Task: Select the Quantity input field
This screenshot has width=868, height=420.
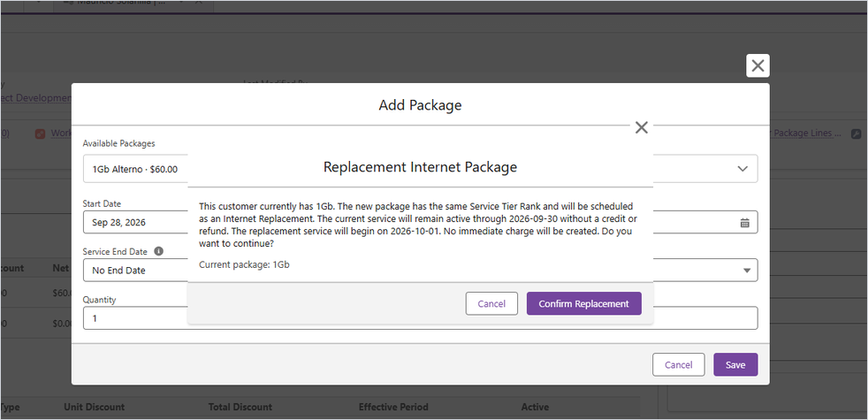Action: pos(420,318)
